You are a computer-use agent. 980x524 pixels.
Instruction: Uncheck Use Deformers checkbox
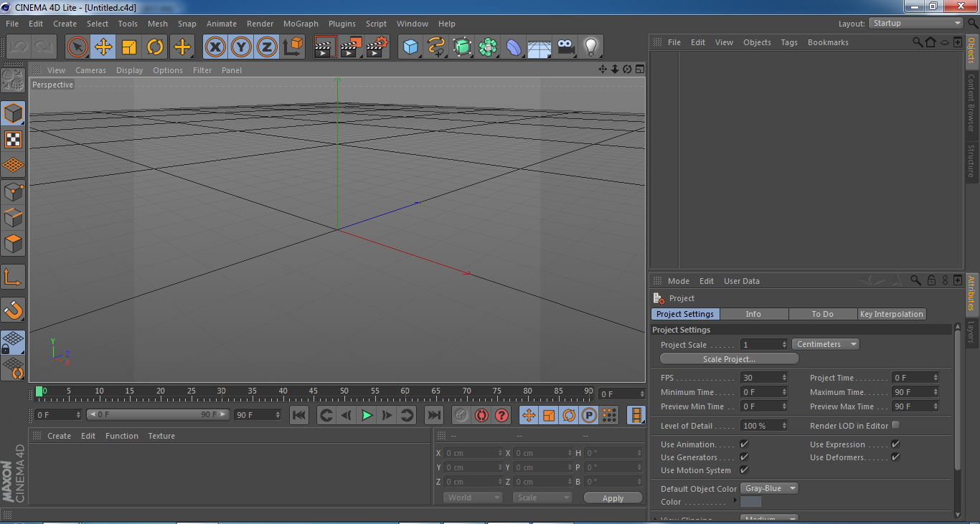point(895,457)
